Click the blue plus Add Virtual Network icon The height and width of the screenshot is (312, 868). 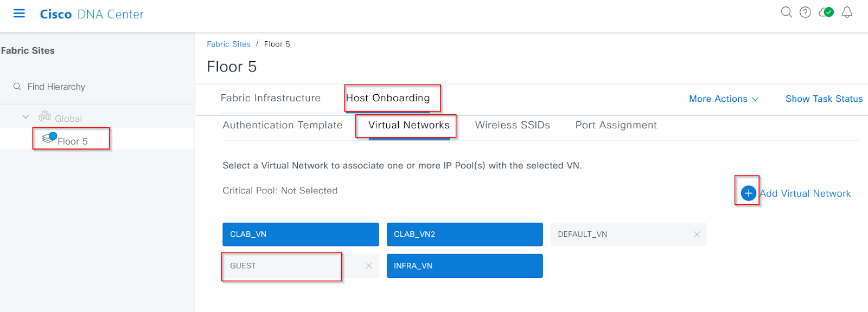pyautogui.click(x=748, y=193)
